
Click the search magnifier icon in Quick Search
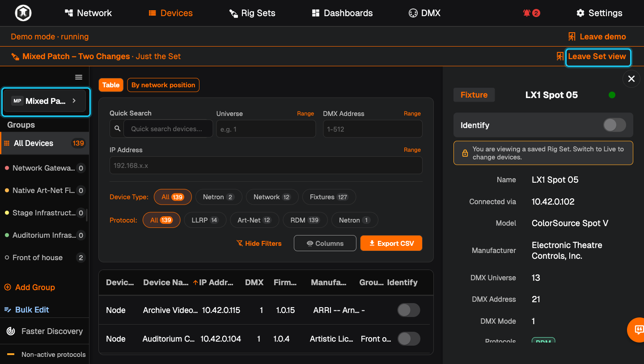(117, 128)
